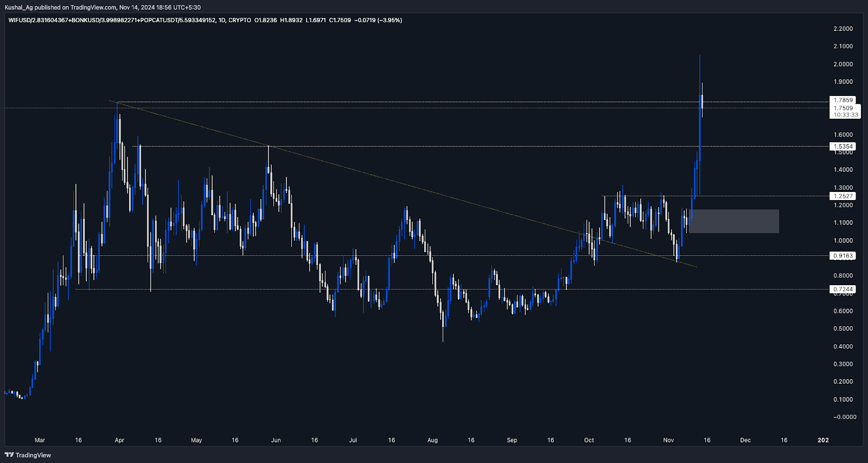Click the Sep label on time axis
This screenshot has width=868, height=463.
[x=512, y=440]
